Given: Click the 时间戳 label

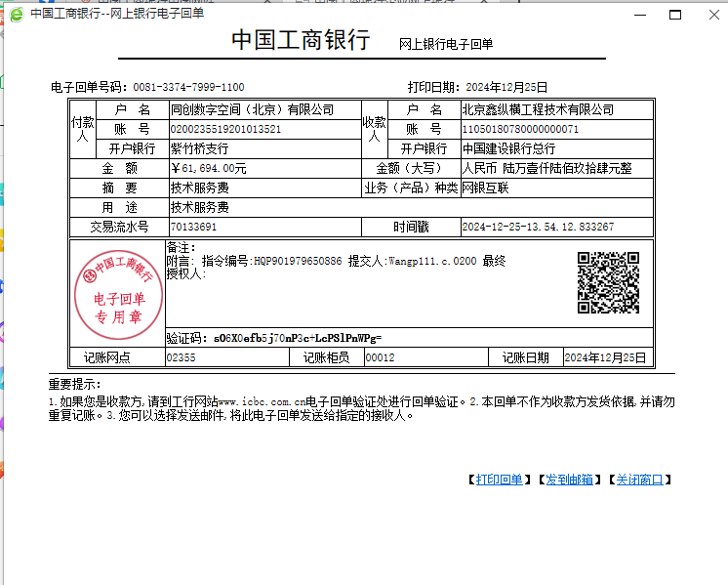Looking at the screenshot, I should point(412,227).
